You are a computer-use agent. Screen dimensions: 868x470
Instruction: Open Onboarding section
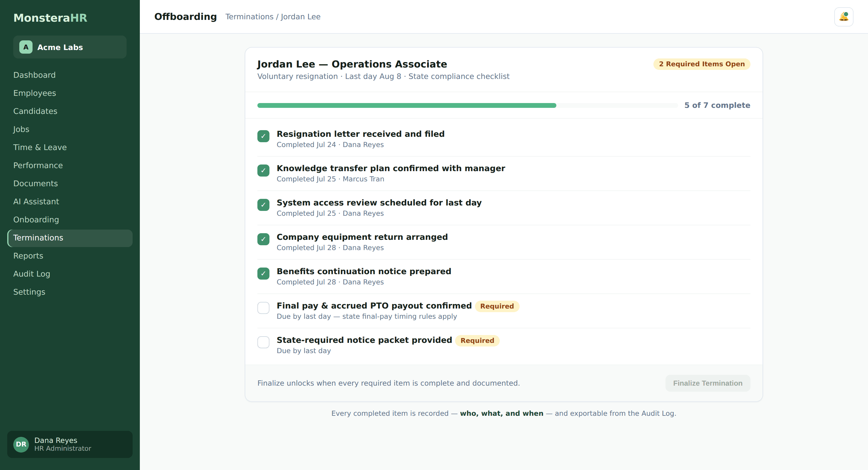tap(70, 220)
